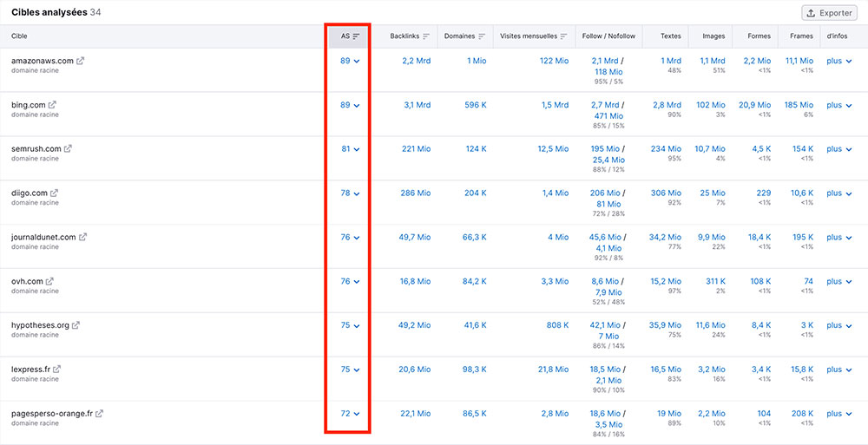Open bing.com images 102 Mio
This screenshot has width=868, height=445.
(711, 105)
